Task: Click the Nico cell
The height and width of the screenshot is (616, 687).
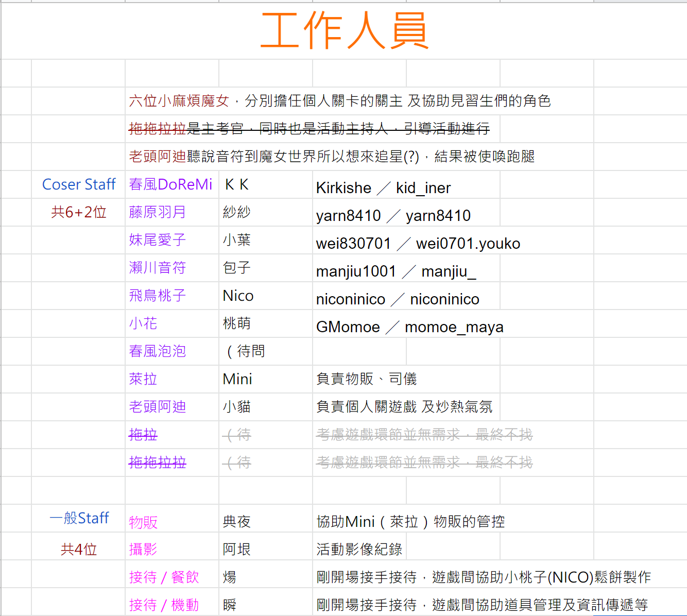Action: coord(266,296)
